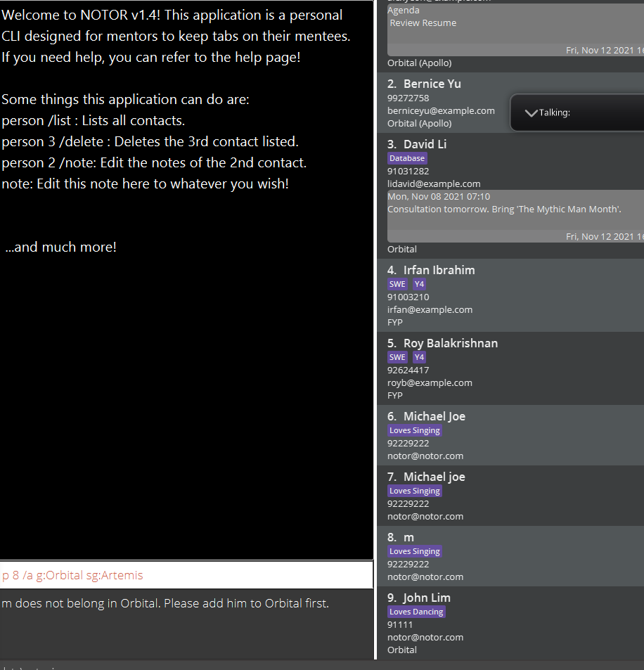Click the Y4 tag on Irfan Ibrahim

pos(419,284)
